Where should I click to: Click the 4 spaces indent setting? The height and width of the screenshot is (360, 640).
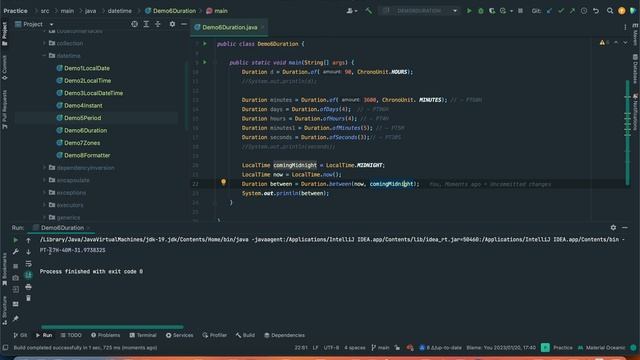(x=355, y=348)
